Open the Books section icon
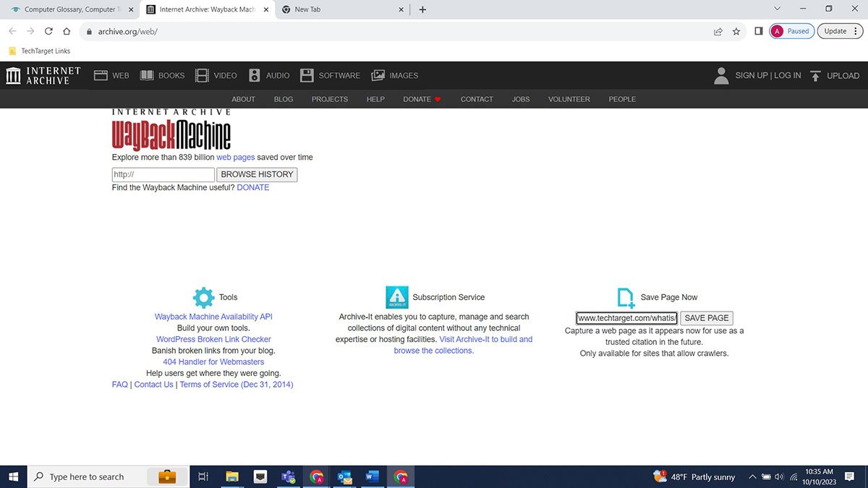868x488 pixels. pyautogui.click(x=147, y=75)
